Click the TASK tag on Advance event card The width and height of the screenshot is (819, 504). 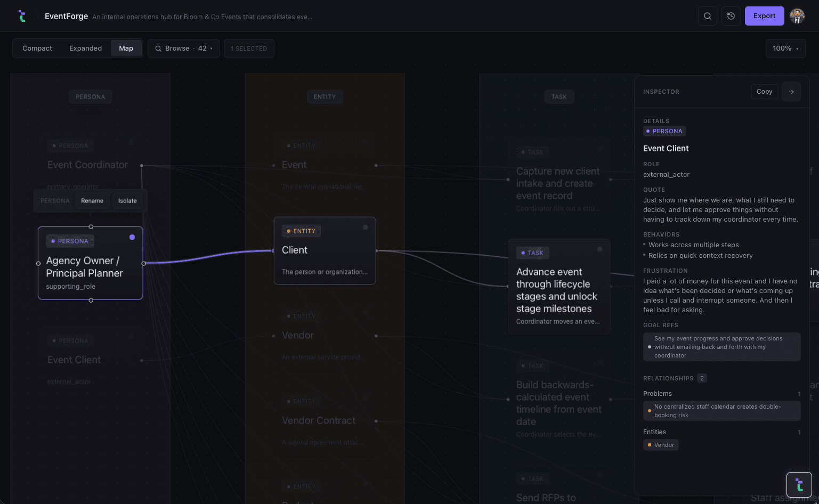pos(532,253)
